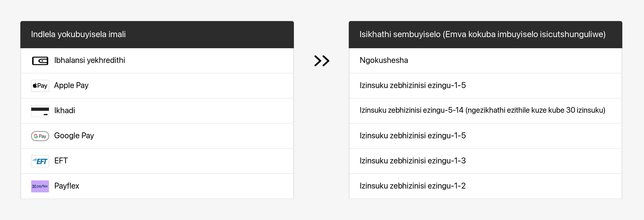The image size is (644, 220).
Task: Click the wallet icon for Ibhalansi yekhredithi
Action: click(40, 61)
